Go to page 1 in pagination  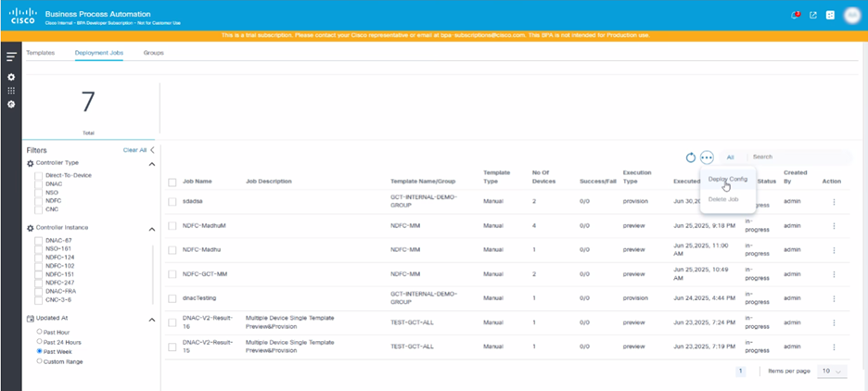point(741,372)
